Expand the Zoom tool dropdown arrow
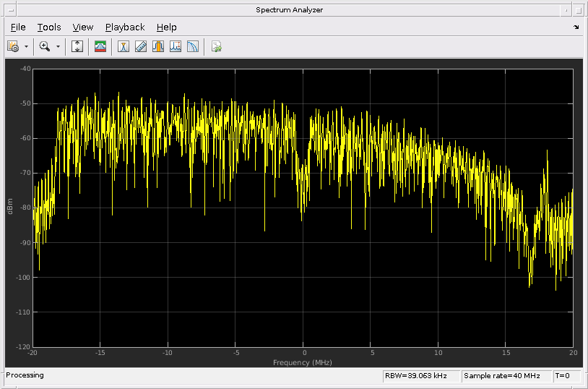 [58, 46]
